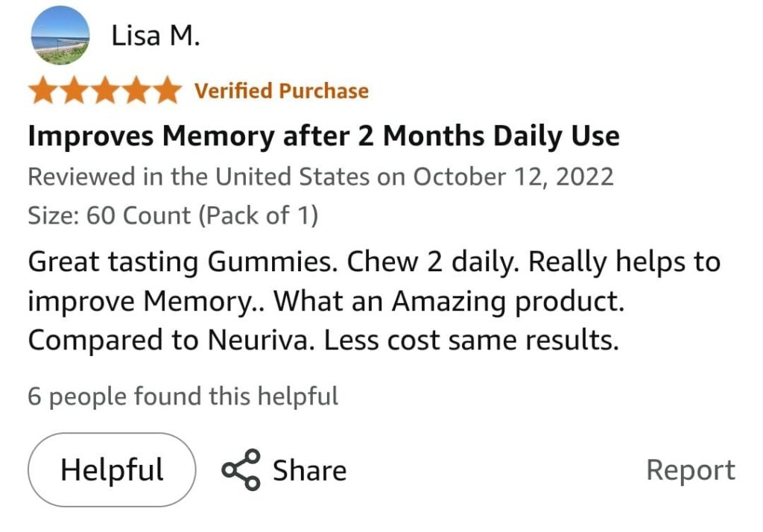
Task: Open the review title about improving memory
Action: pyautogui.click(x=323, y=136)
